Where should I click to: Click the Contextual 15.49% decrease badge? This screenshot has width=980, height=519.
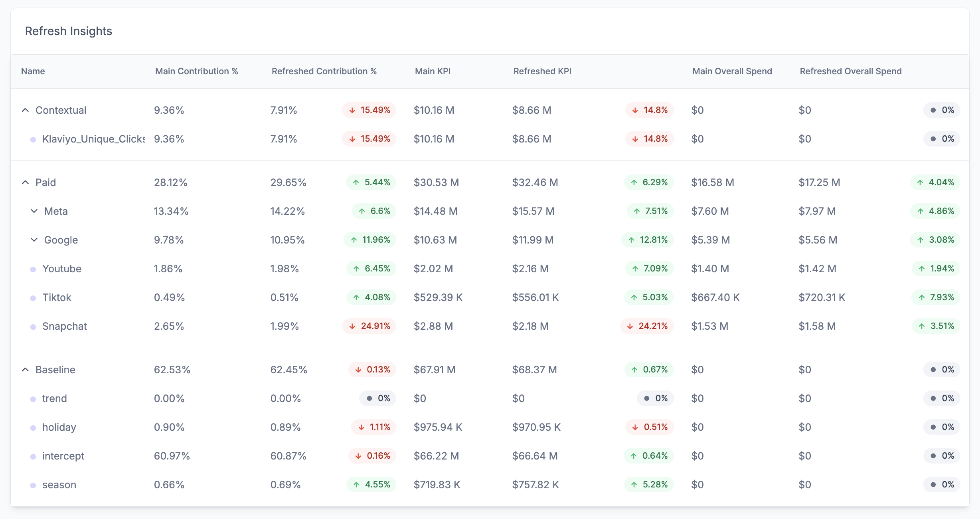[369, 110]
